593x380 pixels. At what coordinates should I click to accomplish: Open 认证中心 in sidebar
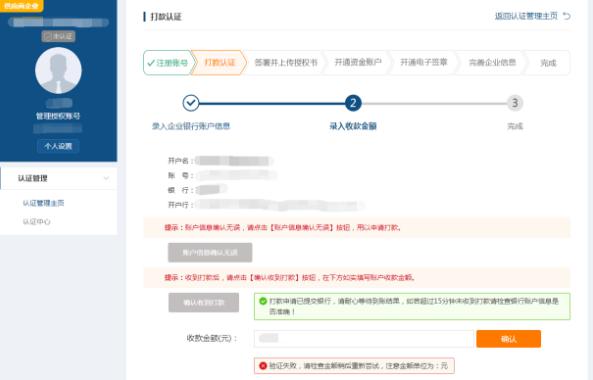coord(36,222)
